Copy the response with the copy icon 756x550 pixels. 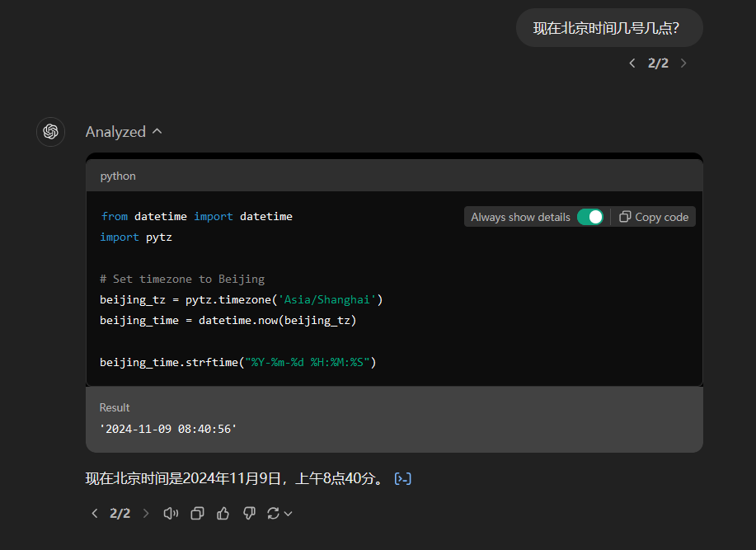(197, 514)
